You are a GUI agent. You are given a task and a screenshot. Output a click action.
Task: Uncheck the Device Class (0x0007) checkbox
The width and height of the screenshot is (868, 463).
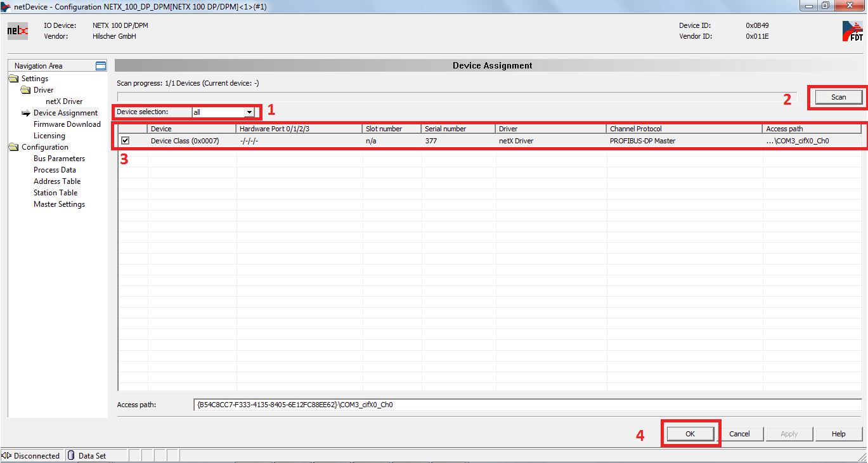pyautogui.click(x=125, y=141)
